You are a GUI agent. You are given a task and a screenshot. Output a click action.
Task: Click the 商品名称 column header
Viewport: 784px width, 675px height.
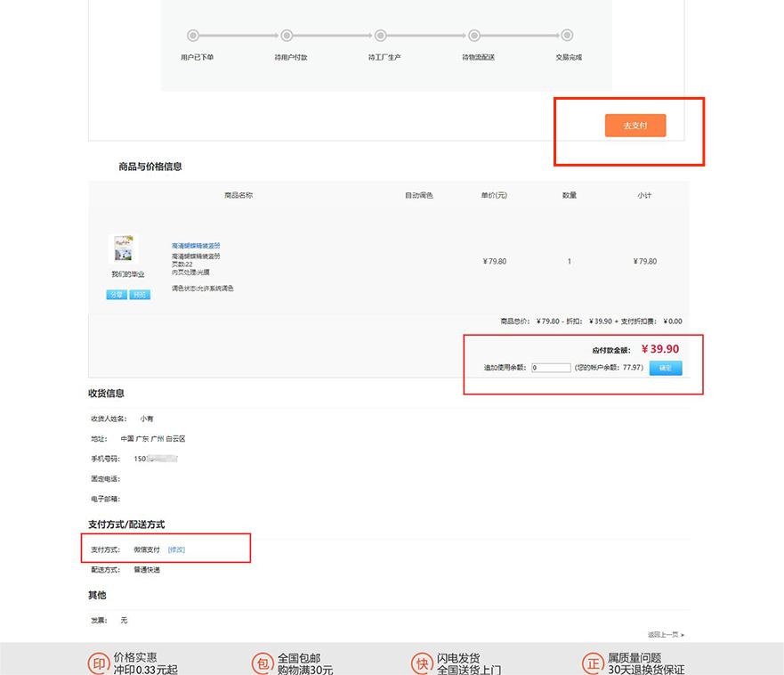coord(238,195)
